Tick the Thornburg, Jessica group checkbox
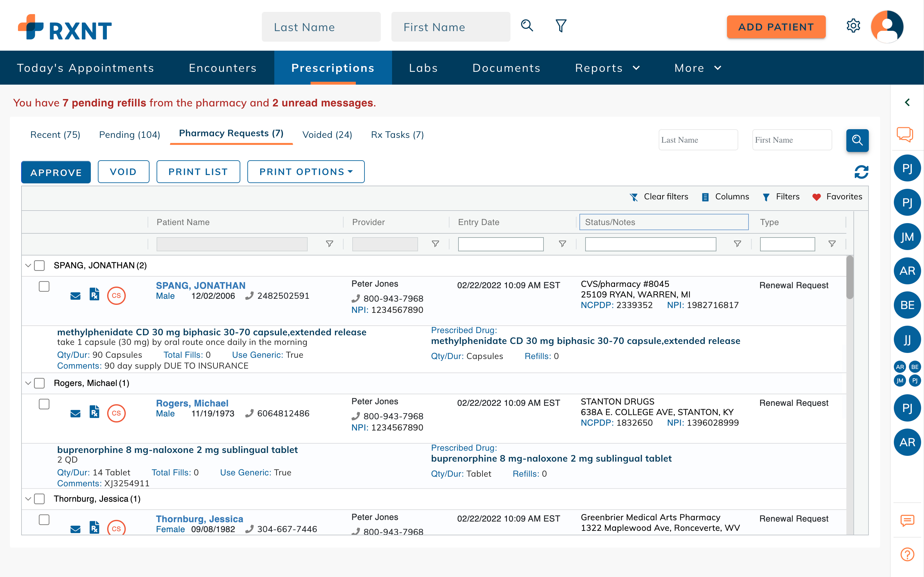This screenshot has width=924, height=577. pos(39,499)
